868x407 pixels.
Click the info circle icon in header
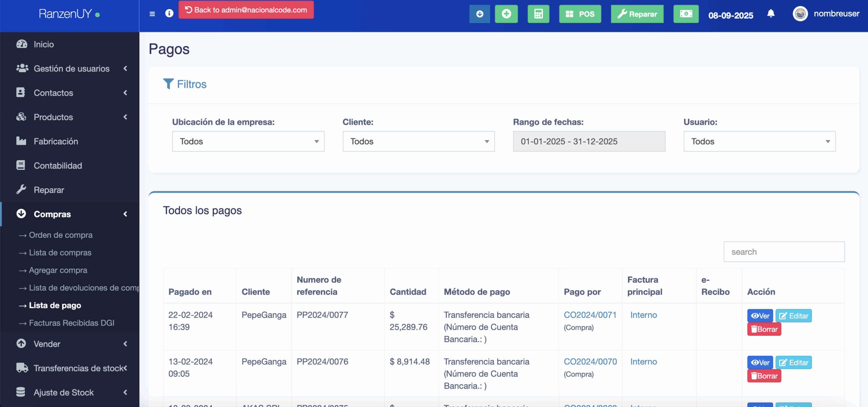[169, 13]
